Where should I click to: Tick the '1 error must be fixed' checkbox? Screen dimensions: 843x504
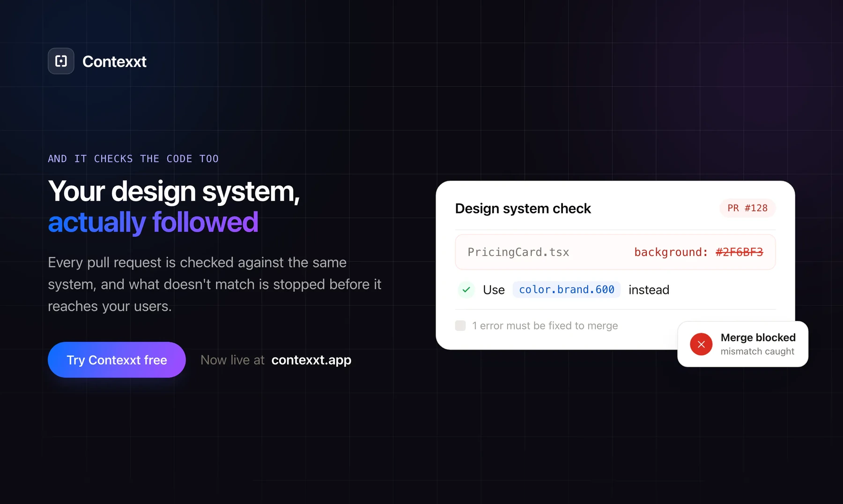pyautogui.click(x=460, y=326)
